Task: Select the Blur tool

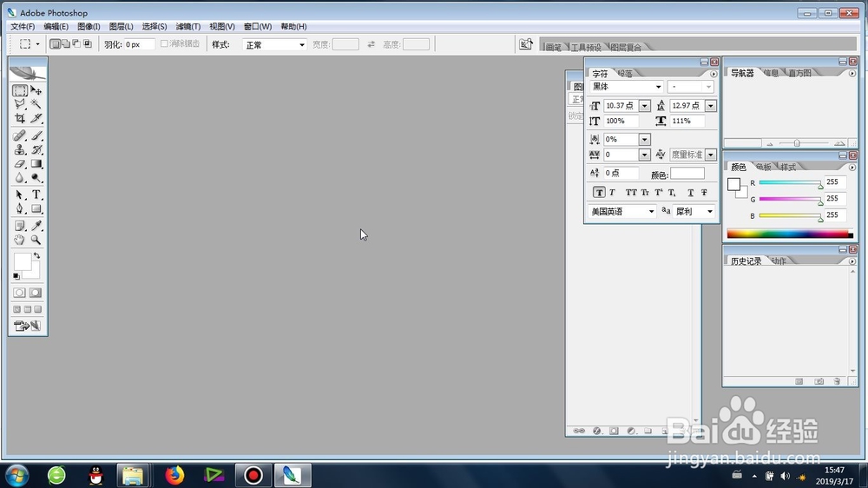Action: [x=19, y=178]
